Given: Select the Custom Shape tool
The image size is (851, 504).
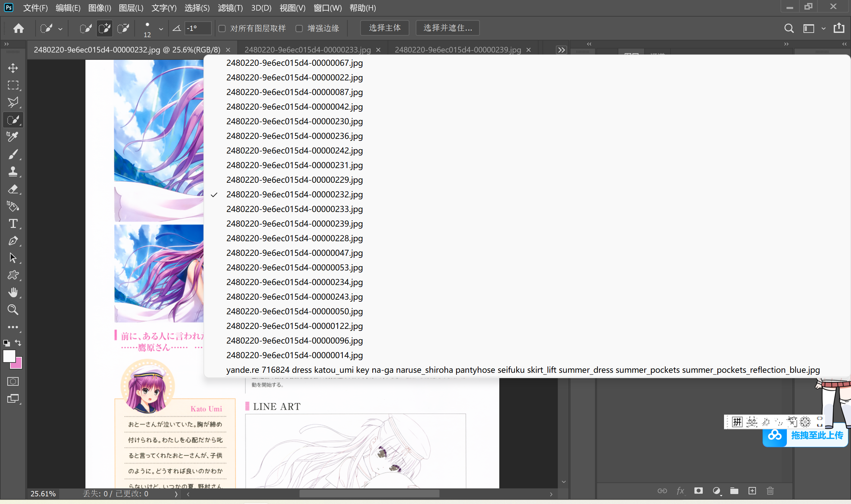Looking at the screenshot, I should (13, 275).
